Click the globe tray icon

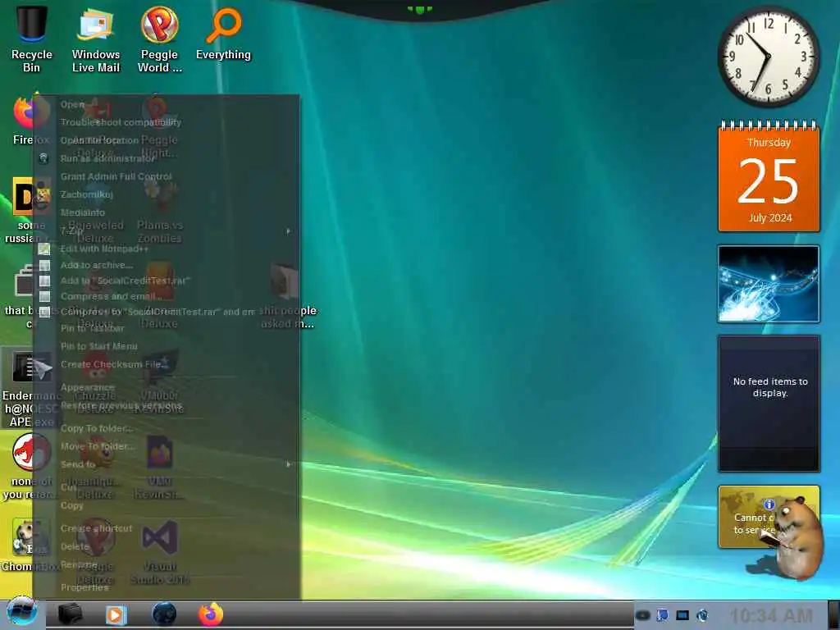tap(702, 615)
